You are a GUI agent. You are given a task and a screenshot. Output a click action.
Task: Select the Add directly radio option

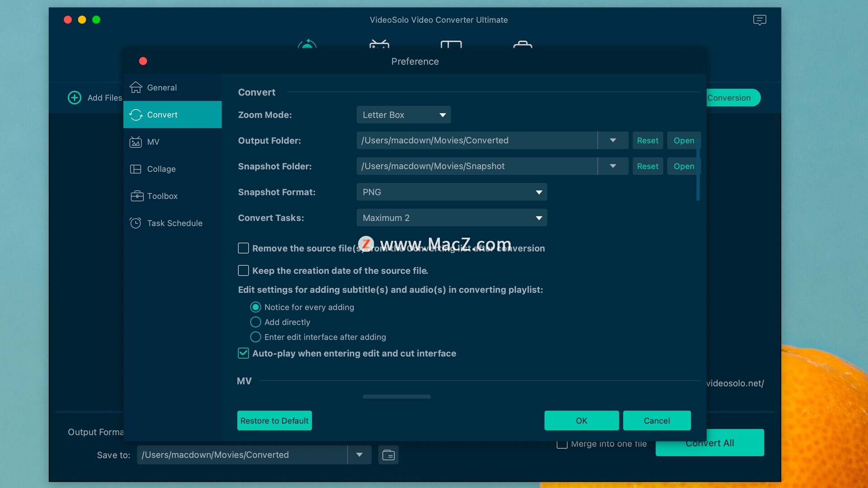click(255, 322)
